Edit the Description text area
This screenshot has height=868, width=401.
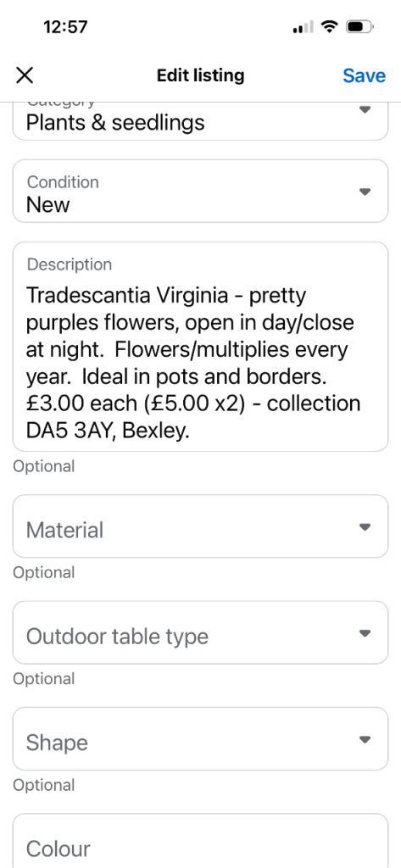[200, 347]
